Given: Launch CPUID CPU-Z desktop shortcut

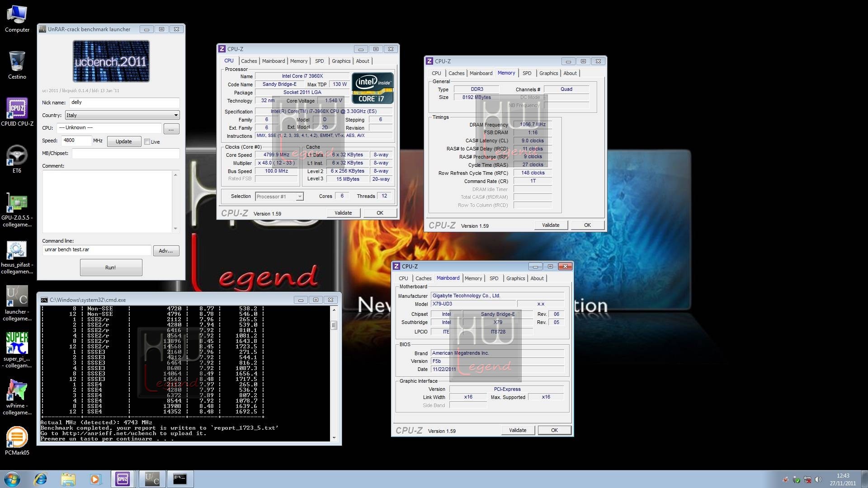Looking at the screenshot, I should 17,112.
